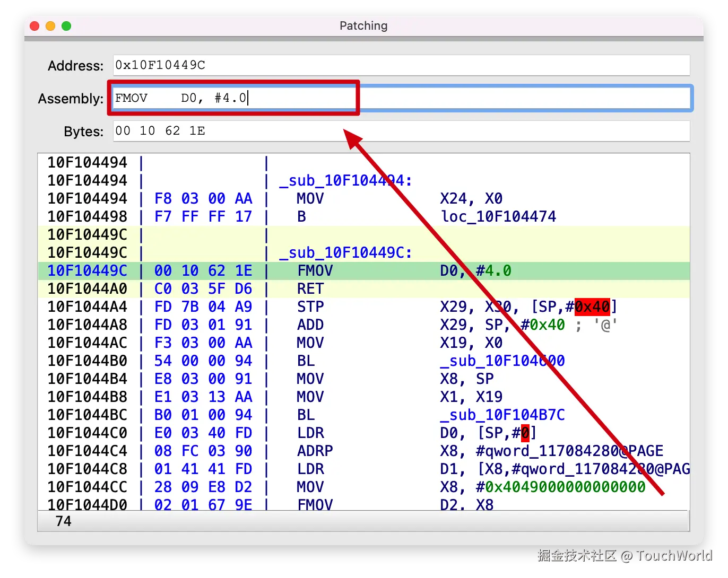Select the LDR D0, [SP,#0] instruction
Viewport: 728px width, 578px height.
pos(363,433)
